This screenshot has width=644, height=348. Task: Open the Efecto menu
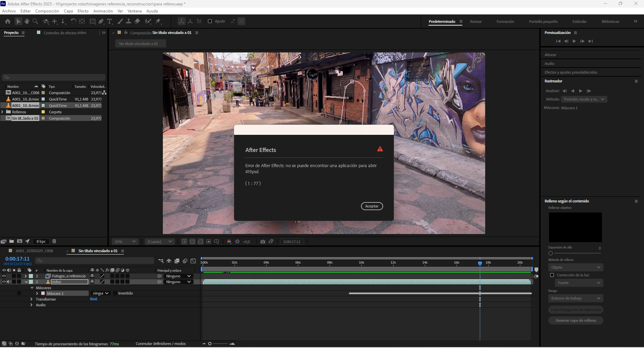pos(83,11)
